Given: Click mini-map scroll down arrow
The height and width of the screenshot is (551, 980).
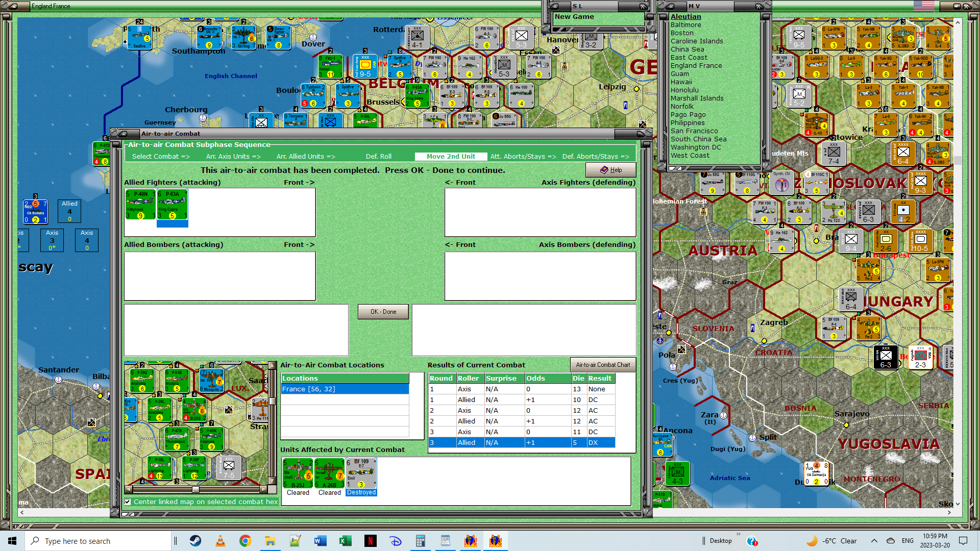Looking at the screenshot, I should tap(272, 481).
